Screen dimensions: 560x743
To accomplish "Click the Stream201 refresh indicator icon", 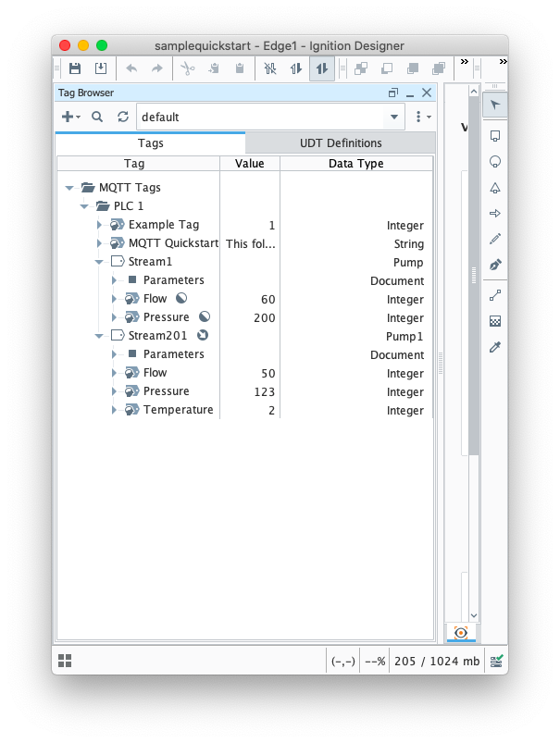I will click(203, 335).
